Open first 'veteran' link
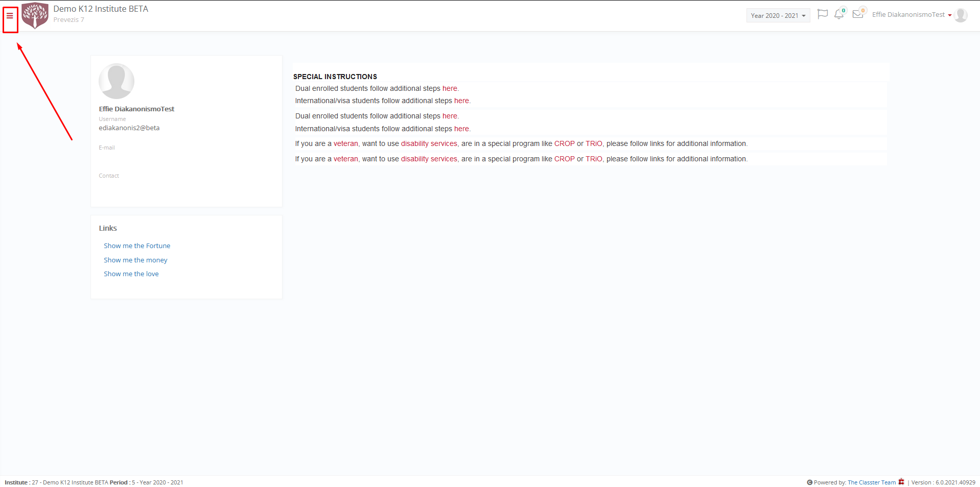Viewport: 980px width, 487px height. (346, 144)
